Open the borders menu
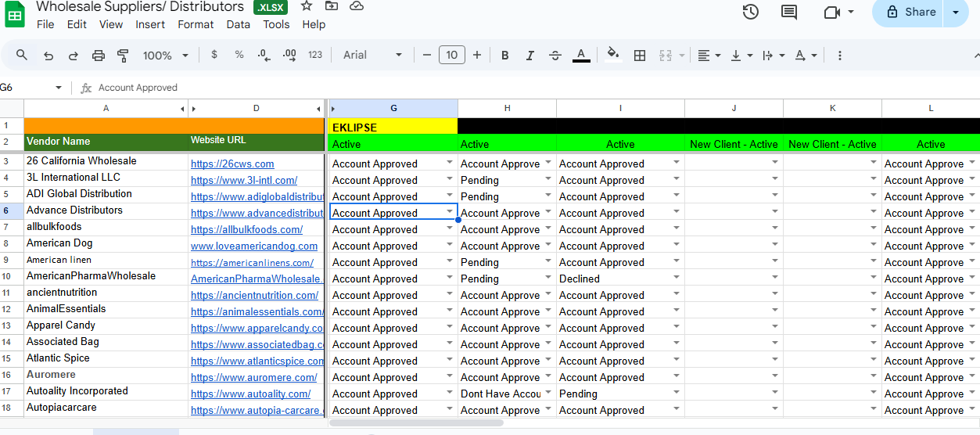 coord(640,55)
